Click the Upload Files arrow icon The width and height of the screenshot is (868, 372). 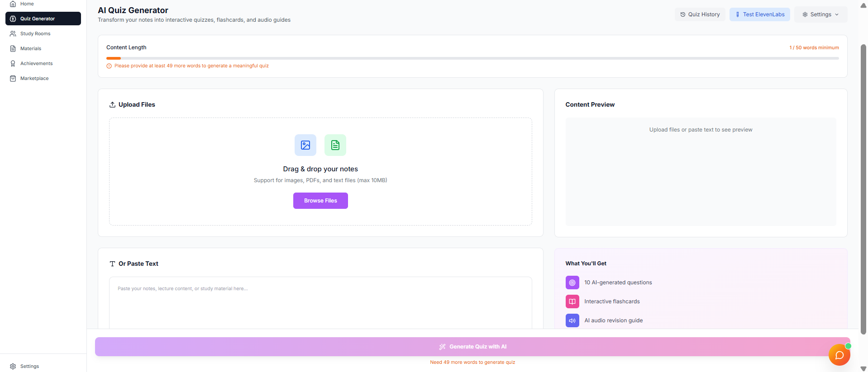point(112,104)
